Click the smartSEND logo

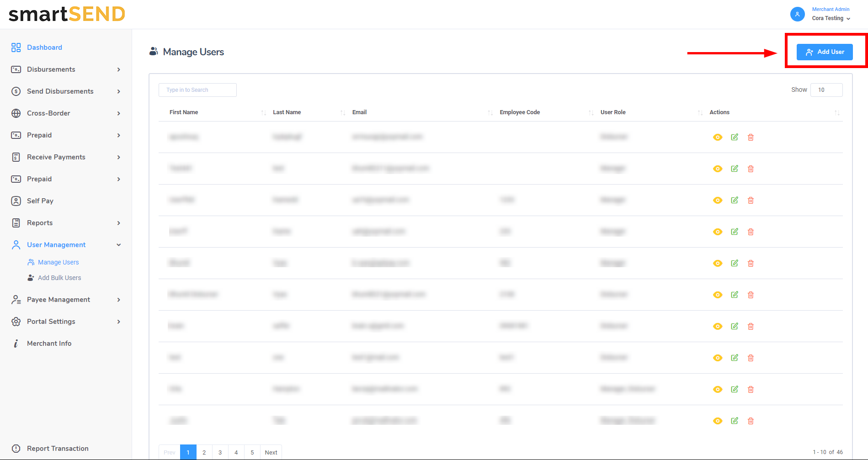point(67,14)
